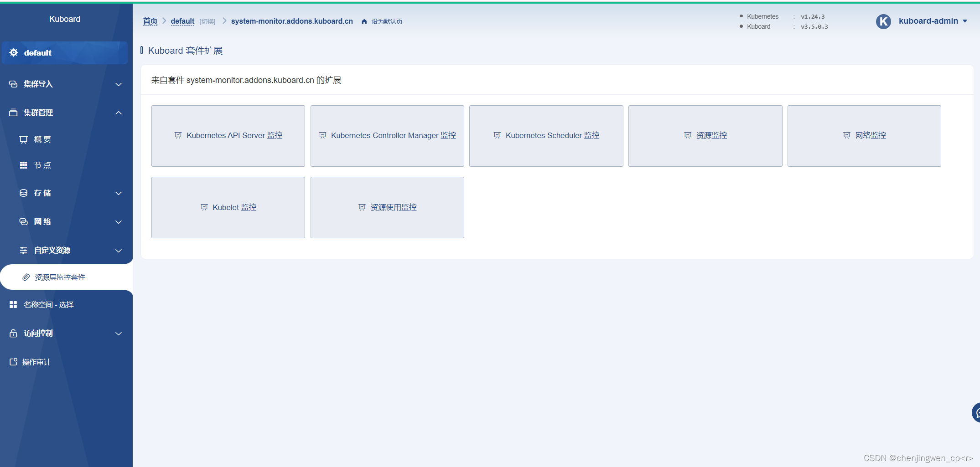Open Kubernetes Controller Manager 监控 card
980x467 pixels.
(x=387, y=136)
